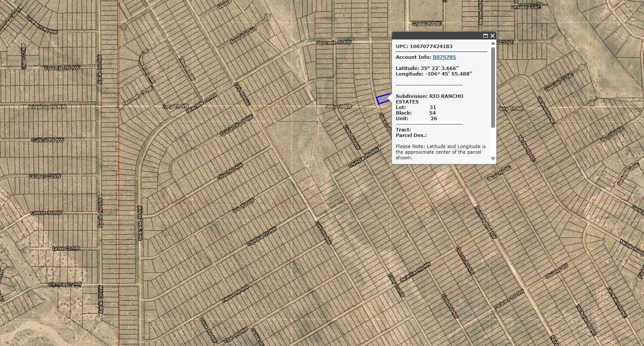Click the Olympus Rd NW road label
644x346 pixels.
click(365, 158)
